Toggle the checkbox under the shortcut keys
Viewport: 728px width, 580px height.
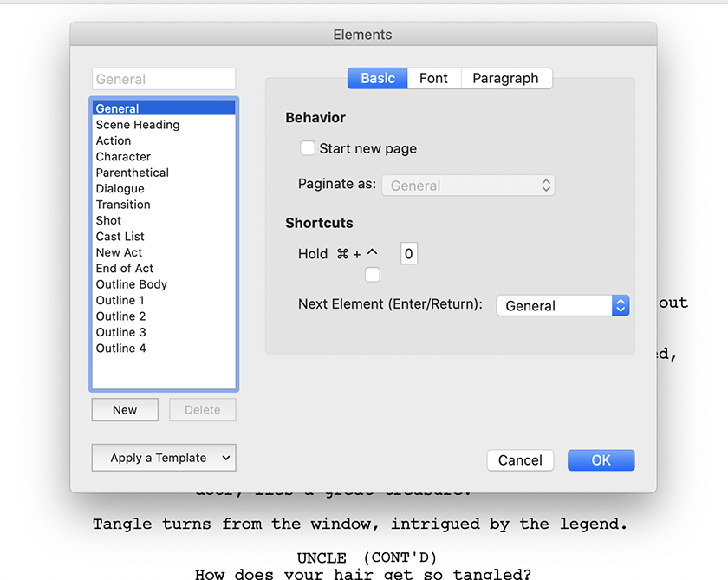pyautogui.click(x=373, y=275)
